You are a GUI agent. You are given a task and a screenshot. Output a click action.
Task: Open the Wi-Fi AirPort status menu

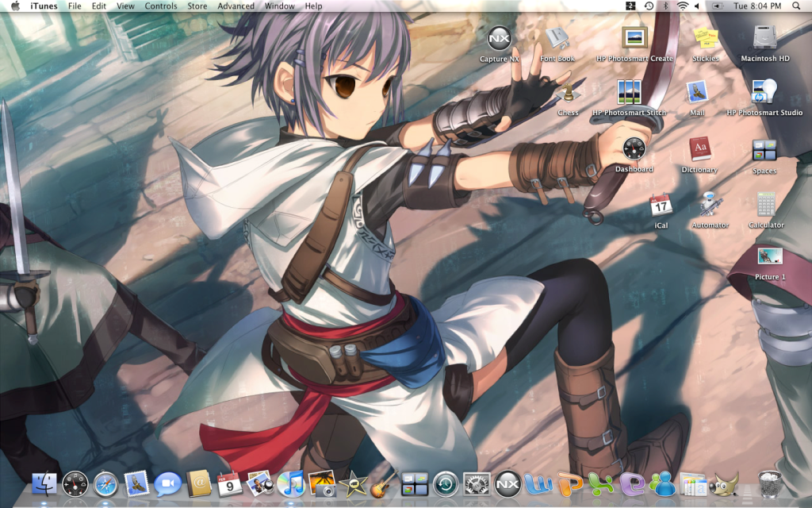click(683, 6)
